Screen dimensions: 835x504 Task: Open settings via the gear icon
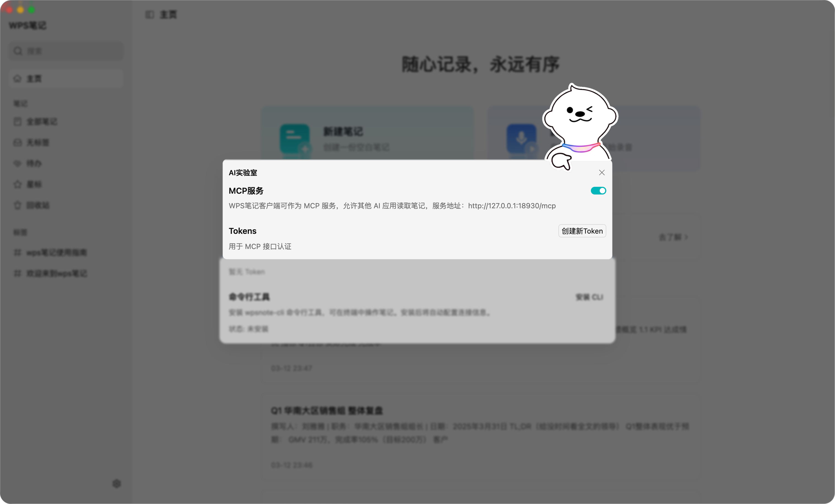(x=117, y=484)
